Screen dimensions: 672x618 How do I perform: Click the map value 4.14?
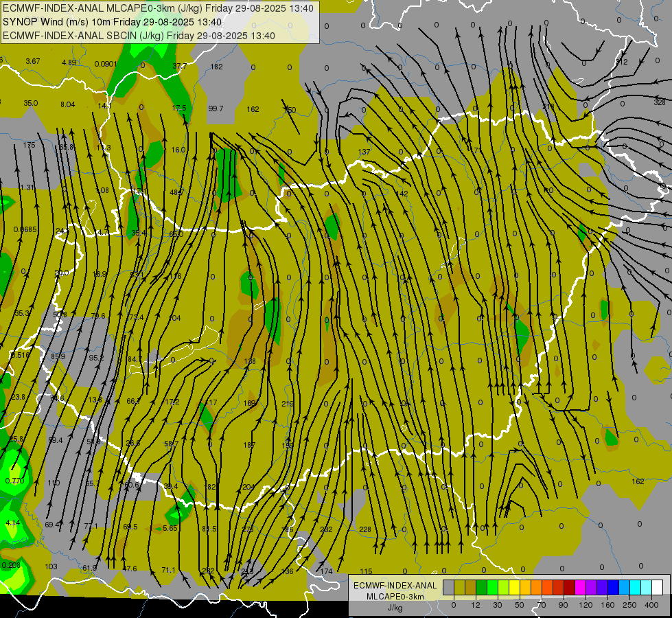(13, 523)
